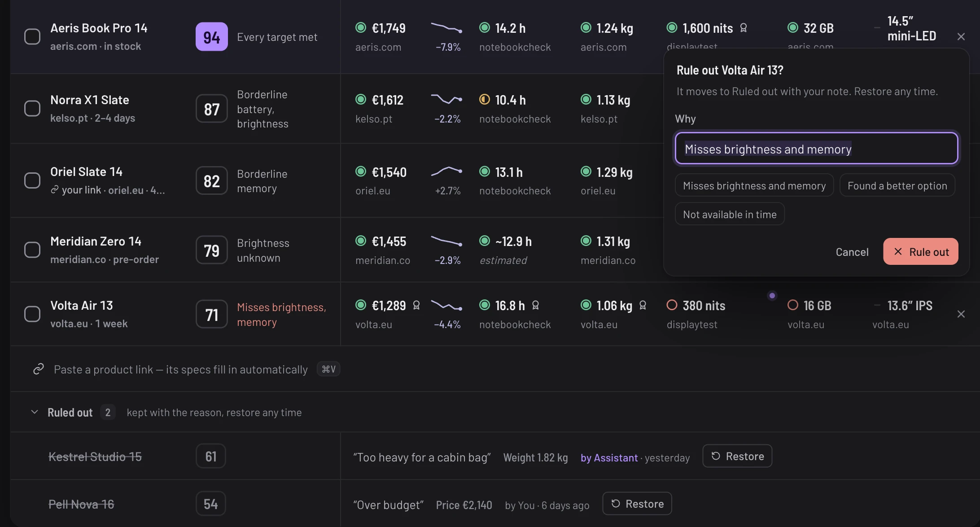This screenshot has width=980, height=527.
Task: Click the 'by Assistant' link
Action: click(609, 457)
